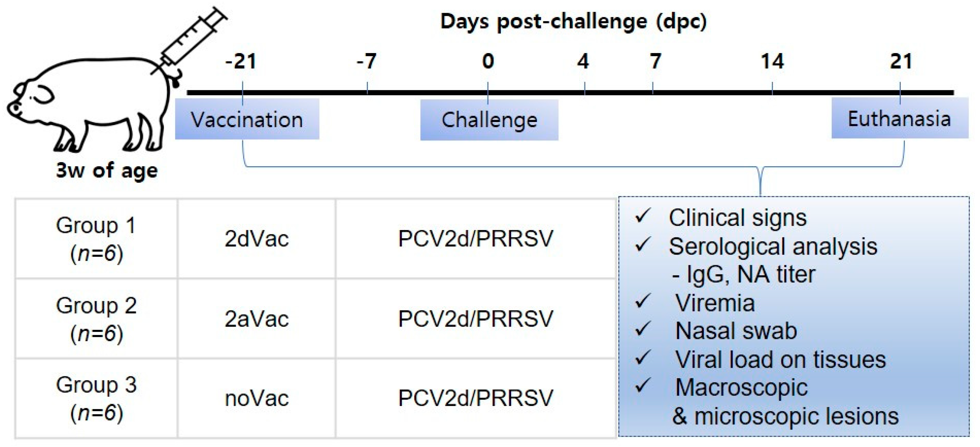Screen dimensions: 980x447
Task: Select the -21 day timeline marker
Action: (241, 61)
